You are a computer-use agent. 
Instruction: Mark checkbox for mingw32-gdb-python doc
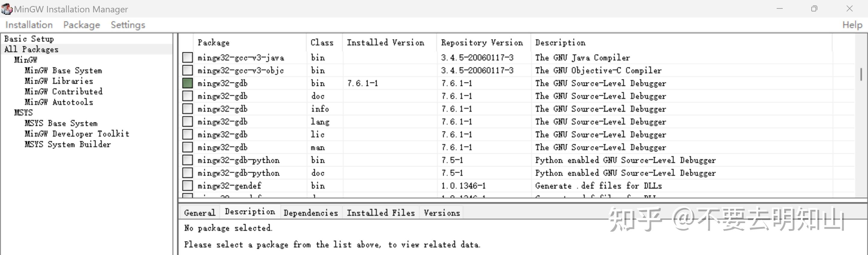tap(187, 172)
